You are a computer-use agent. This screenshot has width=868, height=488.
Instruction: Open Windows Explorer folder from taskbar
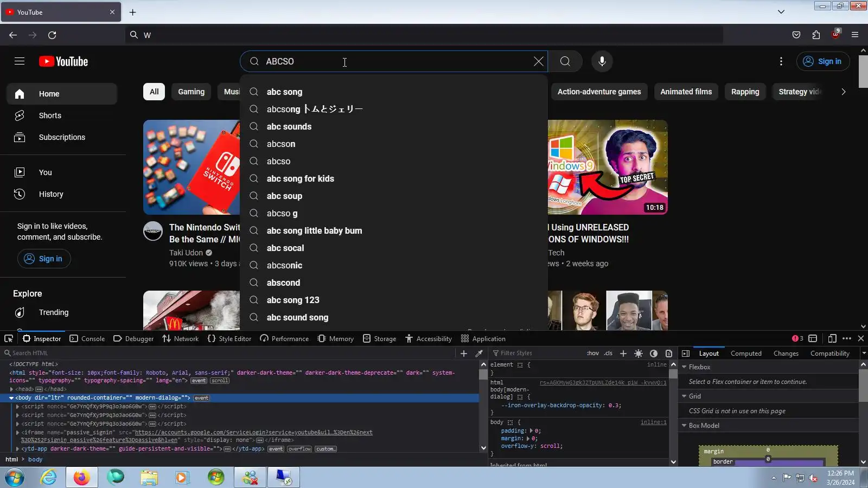point(149,478)
